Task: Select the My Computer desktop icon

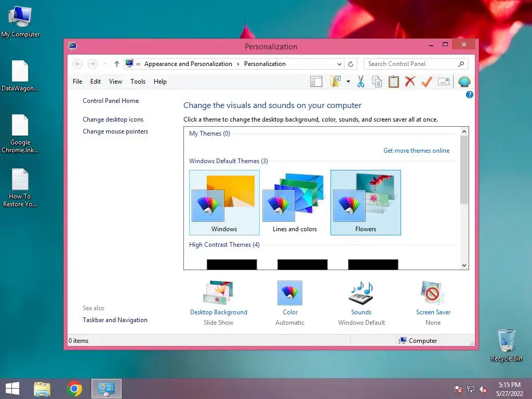Action: pos(20,22)
